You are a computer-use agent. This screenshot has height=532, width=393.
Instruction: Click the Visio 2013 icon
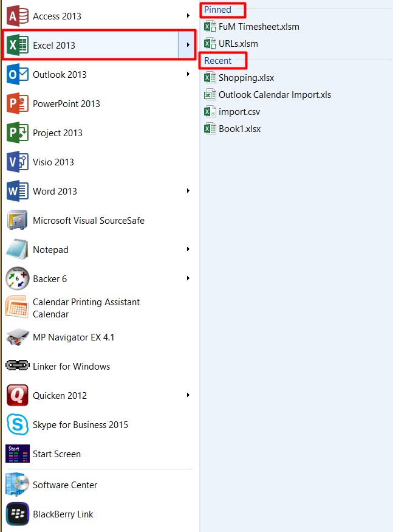[x=17, y=162]
